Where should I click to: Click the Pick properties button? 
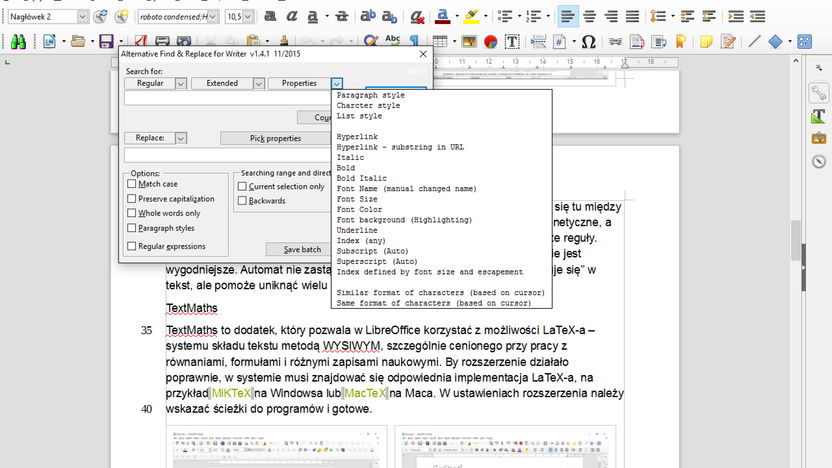tap(275, 138)
